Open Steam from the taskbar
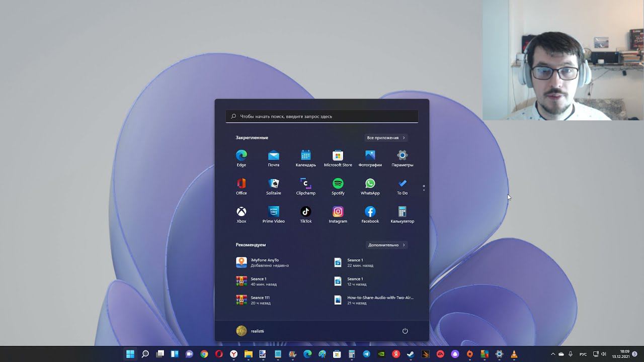Screen dimensions: 644x362 411,354
